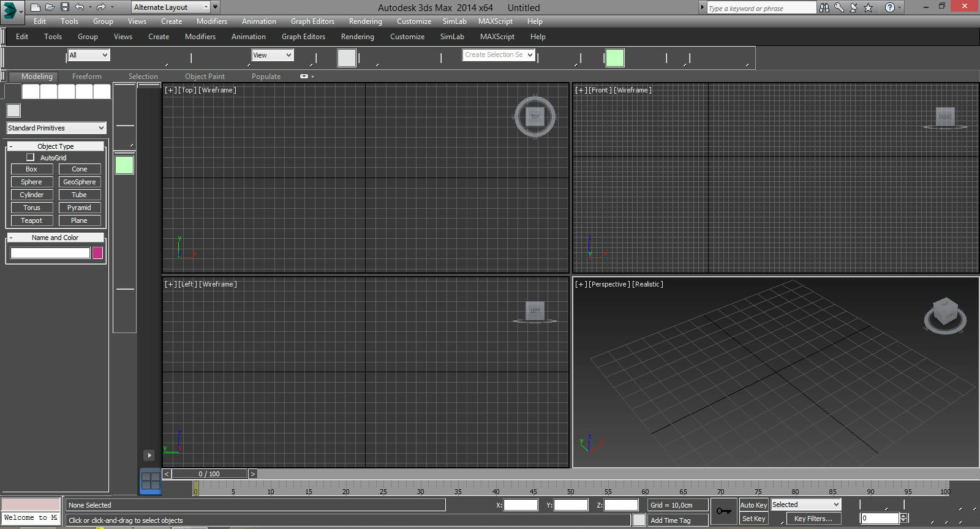Toggle Auto Key animation mode

tap(753, 505)
